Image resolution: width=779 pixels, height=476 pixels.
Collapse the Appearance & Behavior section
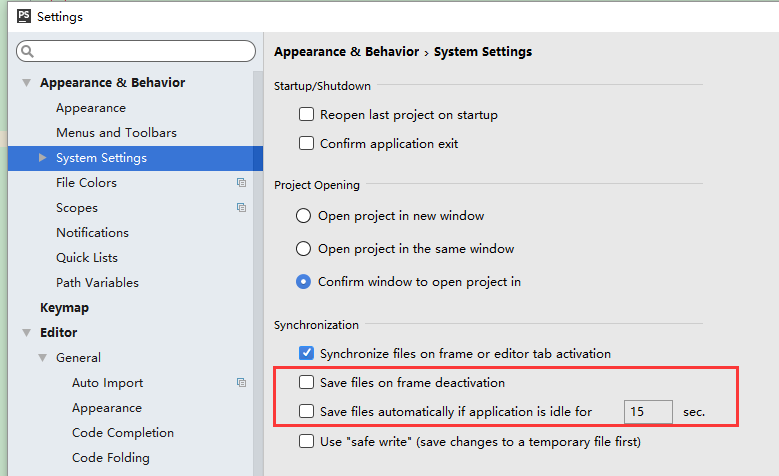[x=26, y=83]
